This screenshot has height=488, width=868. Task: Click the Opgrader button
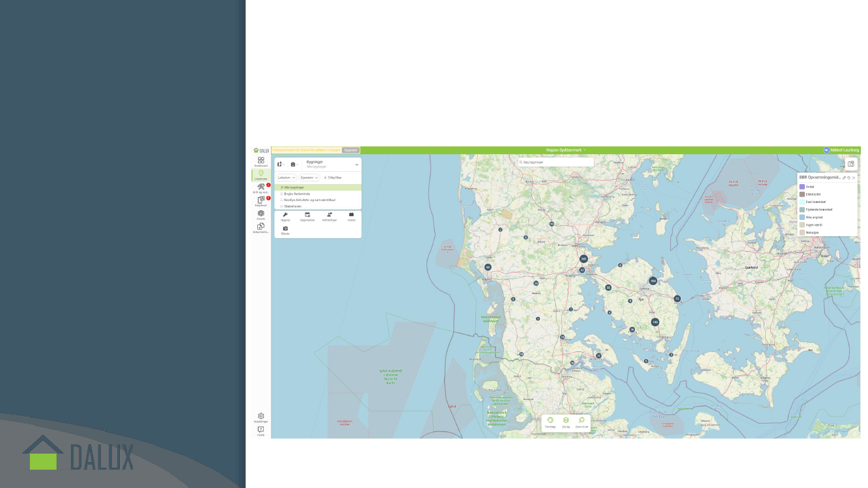pos(351,150)
